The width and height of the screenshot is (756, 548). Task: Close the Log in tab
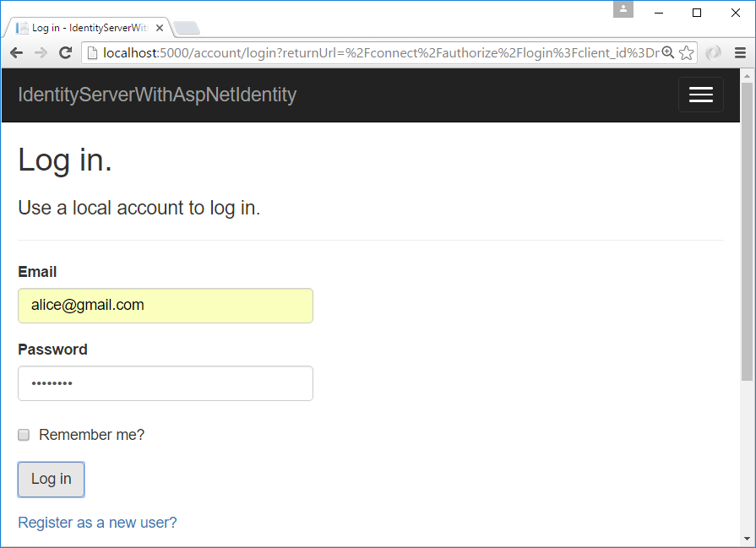(x=160, y=28)
